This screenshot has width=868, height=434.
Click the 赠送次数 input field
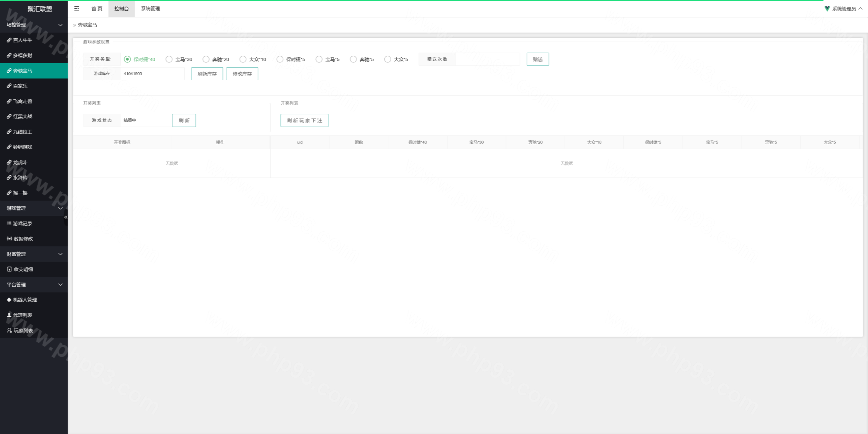coord(488,59)
